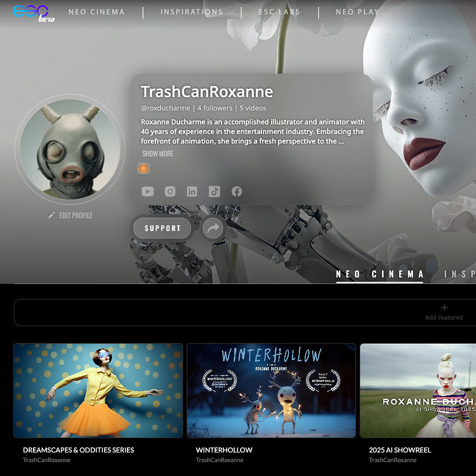Click the TrashCanRoxanne profile heading
Image resolution: width=476 pixels, height=476 pixels.
[x=207, y=91]
